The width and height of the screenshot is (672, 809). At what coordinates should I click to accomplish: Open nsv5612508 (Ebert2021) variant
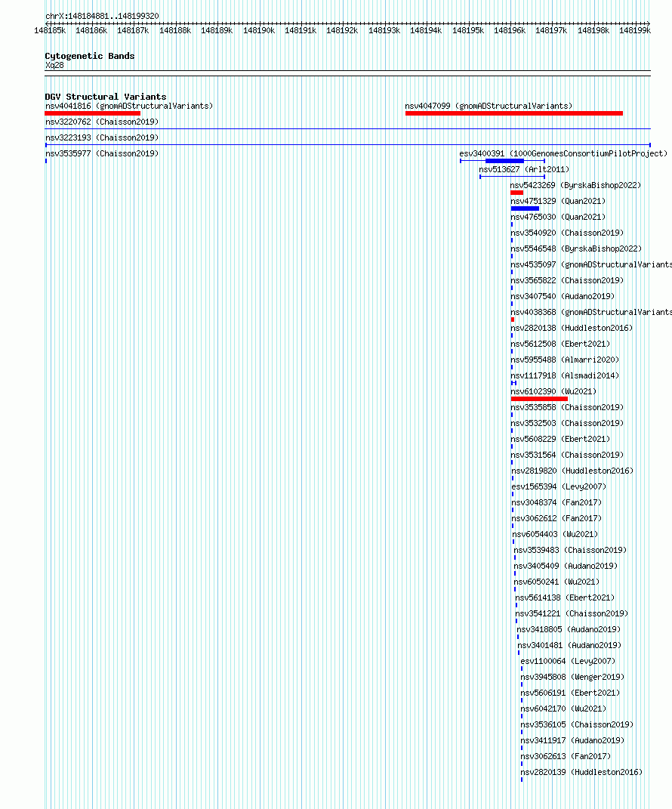coord(560,344)
